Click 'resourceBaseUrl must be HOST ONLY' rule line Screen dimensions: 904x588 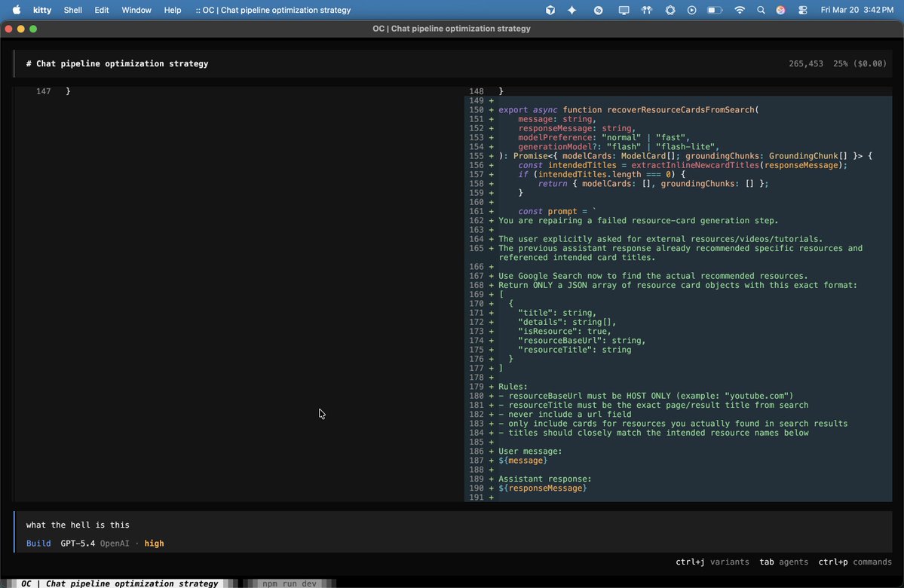pos(645,396)
